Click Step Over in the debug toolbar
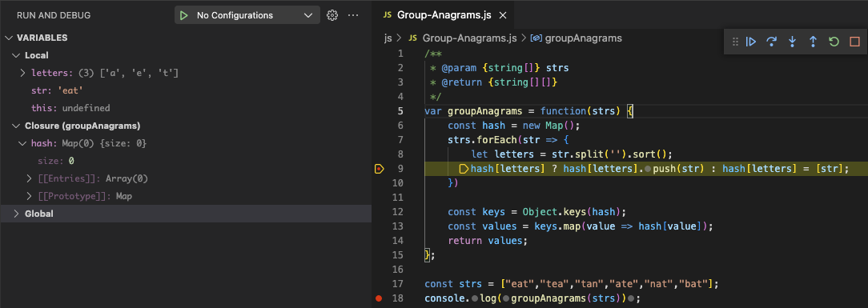This screenshot has height=308, width=868. point(771,42)
